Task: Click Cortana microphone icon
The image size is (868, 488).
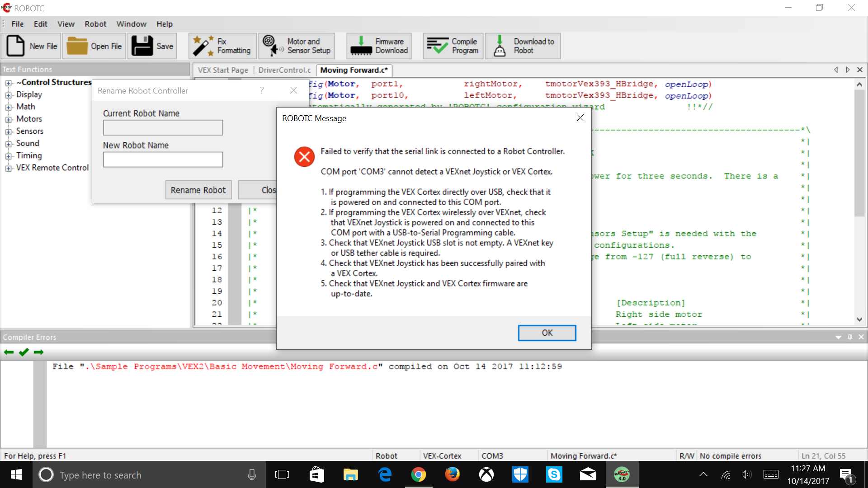Action: point(252,474)
